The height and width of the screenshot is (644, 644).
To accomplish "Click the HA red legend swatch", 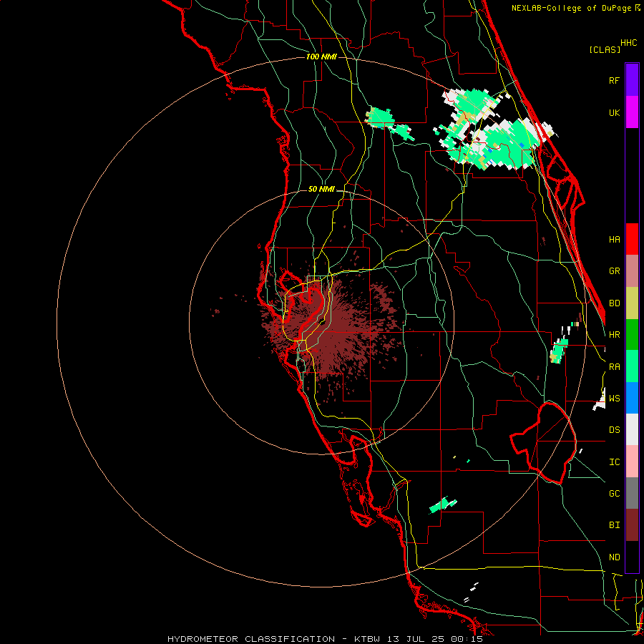I will pyautogui.click(x=632, y=239).
